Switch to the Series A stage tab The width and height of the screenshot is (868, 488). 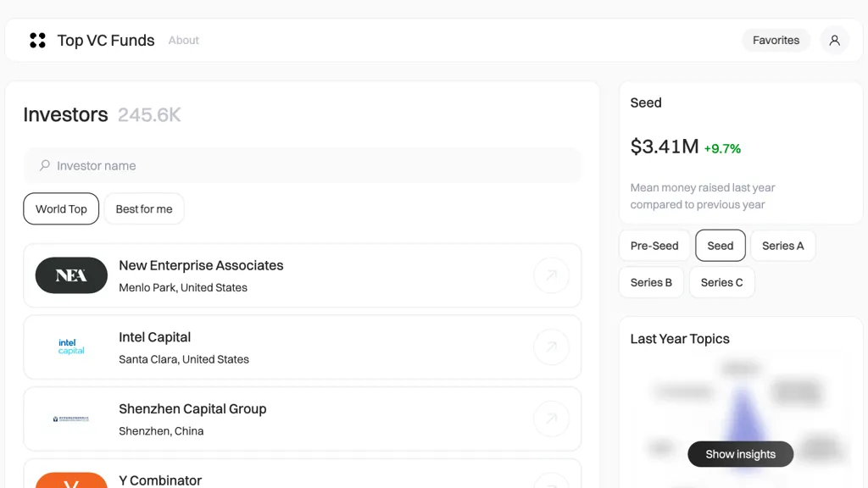coord(782,245)
